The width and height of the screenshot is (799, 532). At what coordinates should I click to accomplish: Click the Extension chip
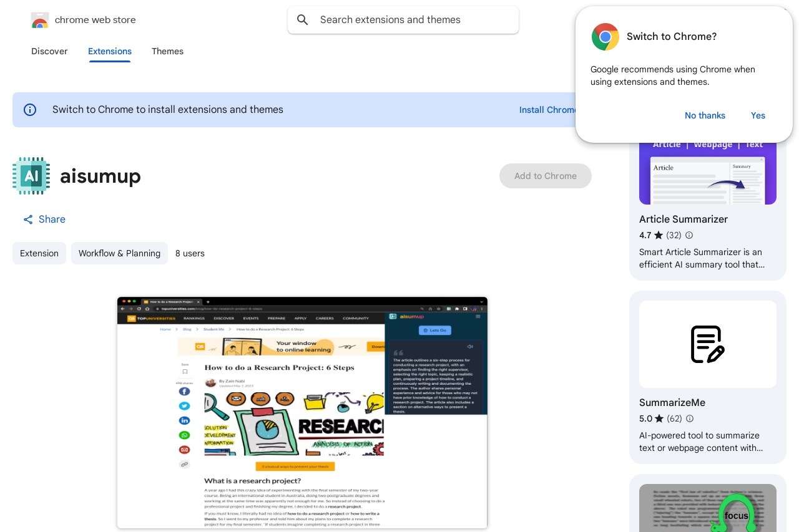pos(39,253)
